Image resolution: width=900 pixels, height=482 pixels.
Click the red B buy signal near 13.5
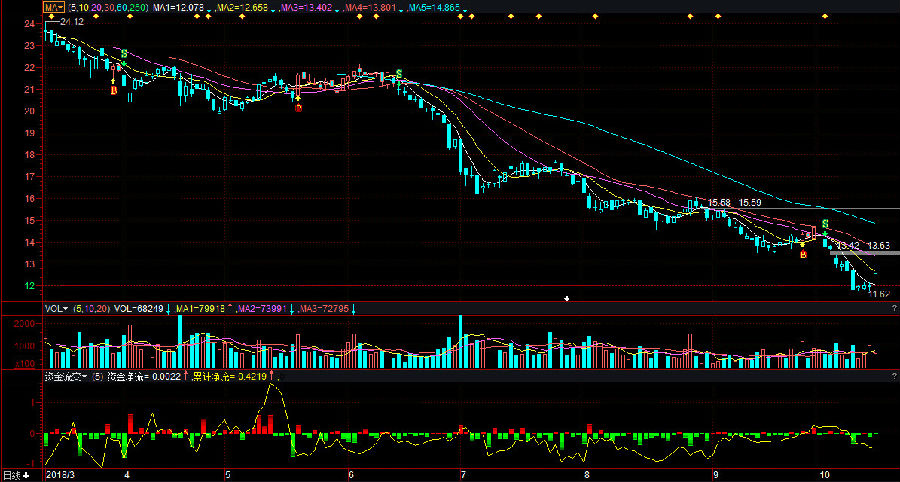tap(803, 254)
